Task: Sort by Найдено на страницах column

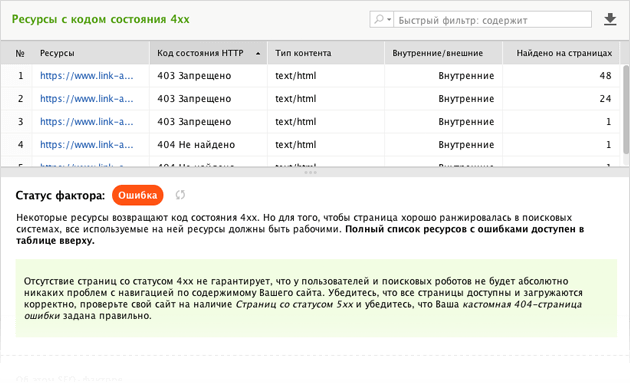Action: click(564, 53)
